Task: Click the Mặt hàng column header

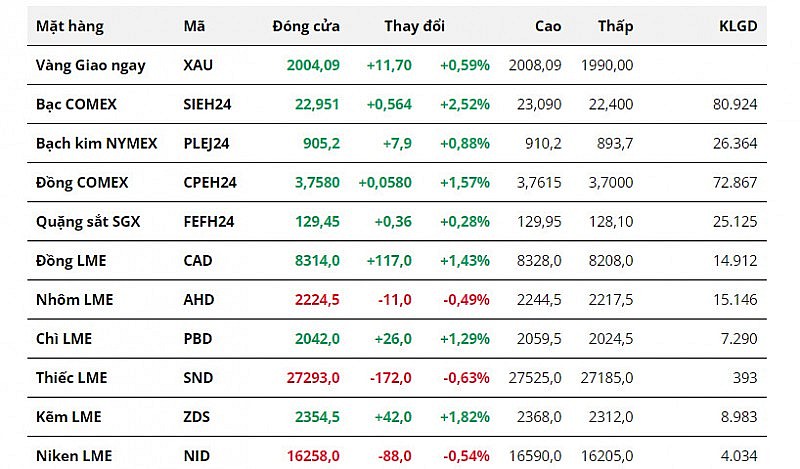Action: click(69, 26)
